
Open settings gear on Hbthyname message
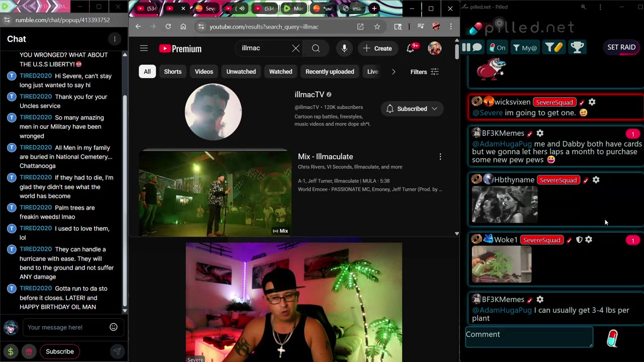pos(596,179)
